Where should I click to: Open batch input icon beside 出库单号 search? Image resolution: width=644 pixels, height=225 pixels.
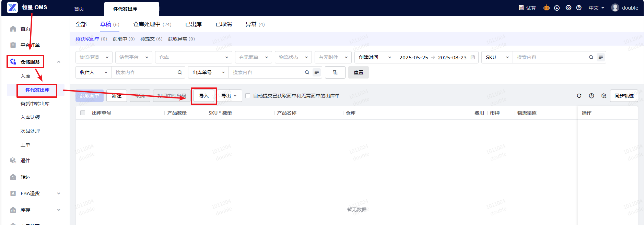317,72
